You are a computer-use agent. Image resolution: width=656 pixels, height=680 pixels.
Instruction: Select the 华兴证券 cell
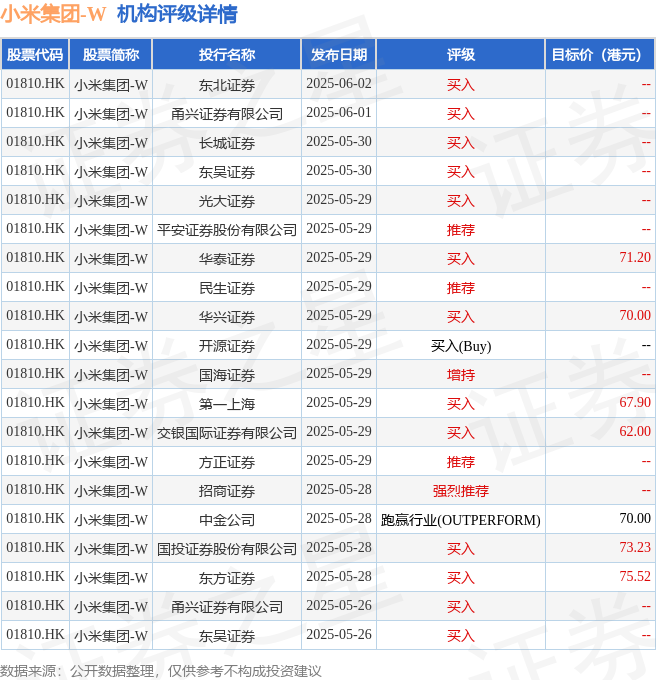[x=227, y=317]
